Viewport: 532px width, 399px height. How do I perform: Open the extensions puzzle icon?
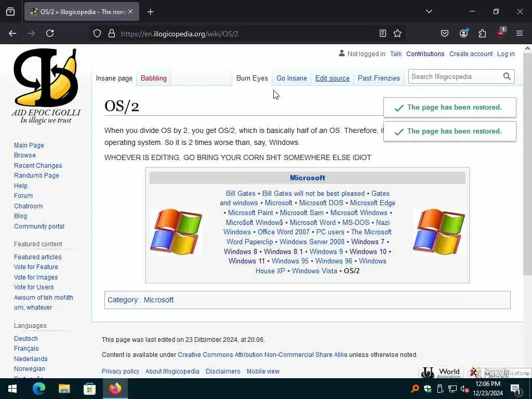[x=482, y=33]
